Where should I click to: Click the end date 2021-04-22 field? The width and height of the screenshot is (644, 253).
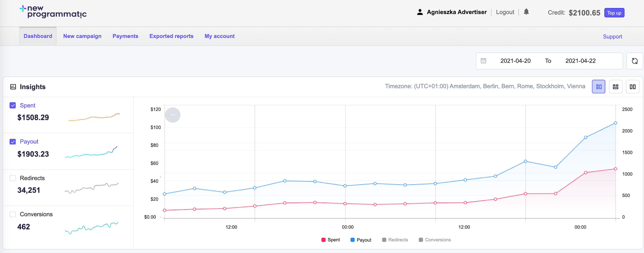(x=580, y=61)
